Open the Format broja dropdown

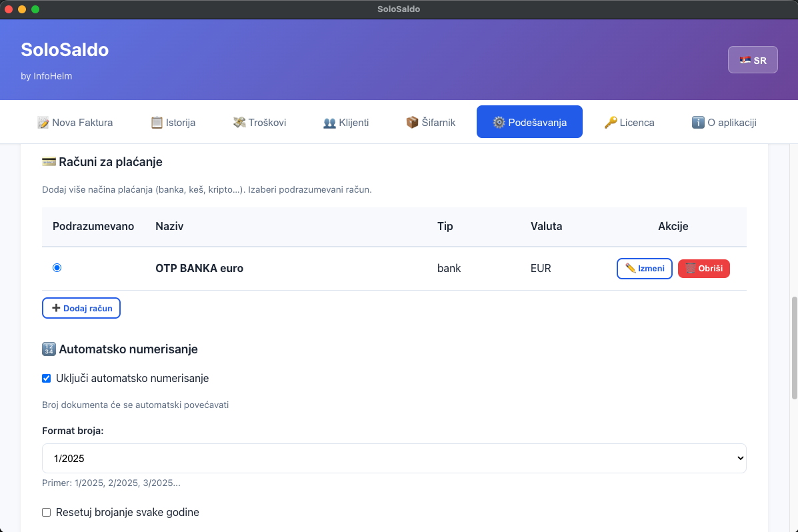[x=393, y=459]
